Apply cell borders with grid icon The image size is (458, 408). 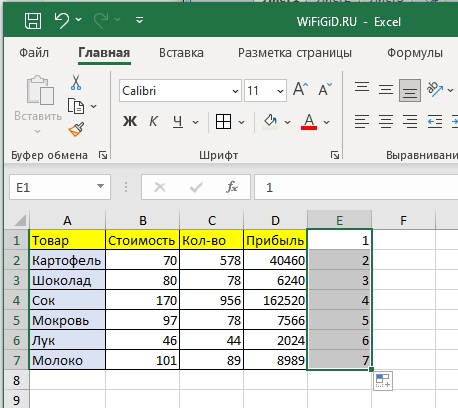(223, 121)
